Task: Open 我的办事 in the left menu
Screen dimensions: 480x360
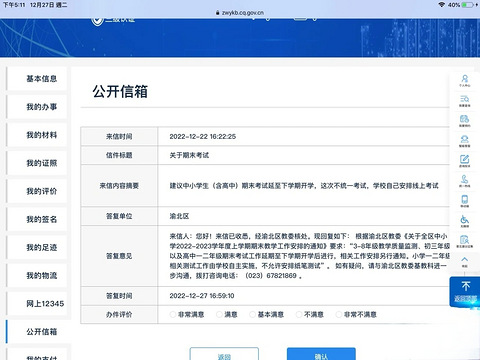Action: pyautogui.click(x=37, y=107)
